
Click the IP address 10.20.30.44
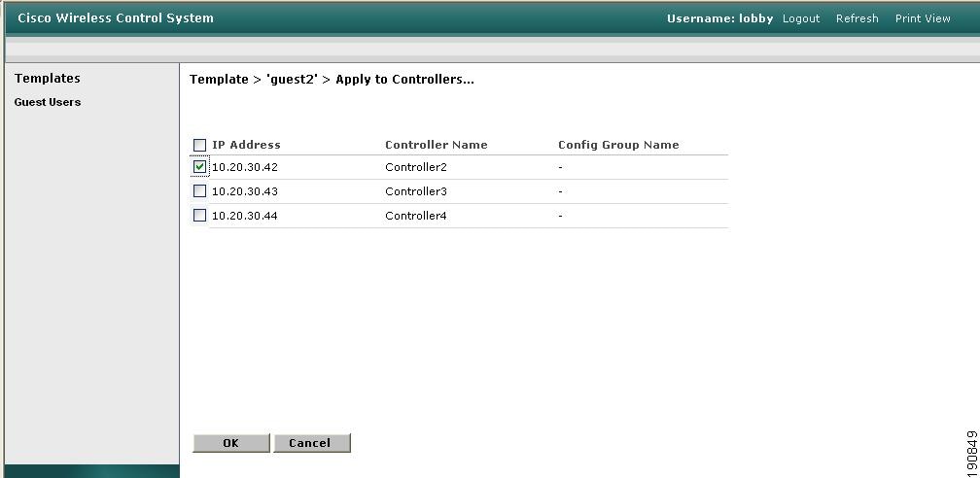coord(245,217)
